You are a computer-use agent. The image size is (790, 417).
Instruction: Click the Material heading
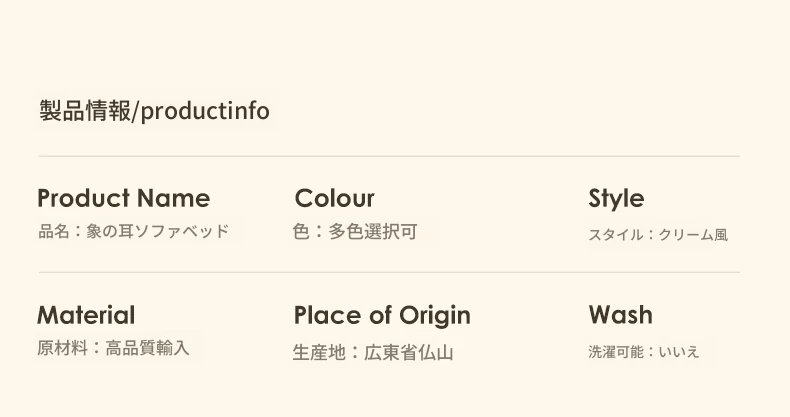click(x=85, y=315)
